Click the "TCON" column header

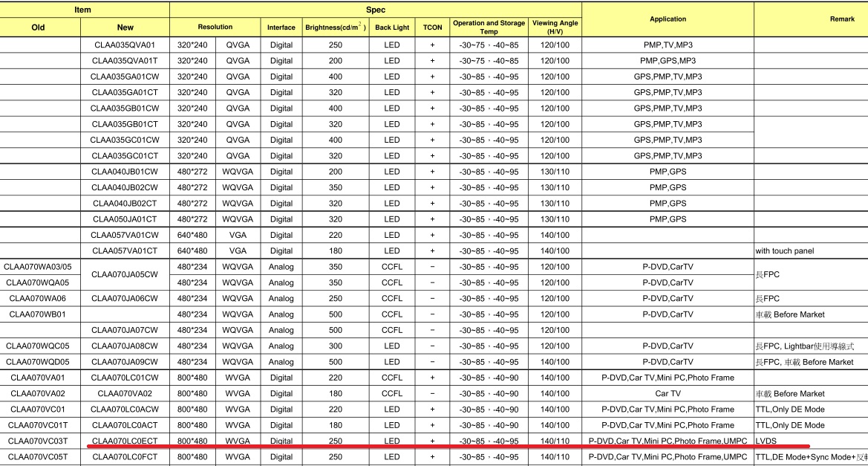pos(432,27)
